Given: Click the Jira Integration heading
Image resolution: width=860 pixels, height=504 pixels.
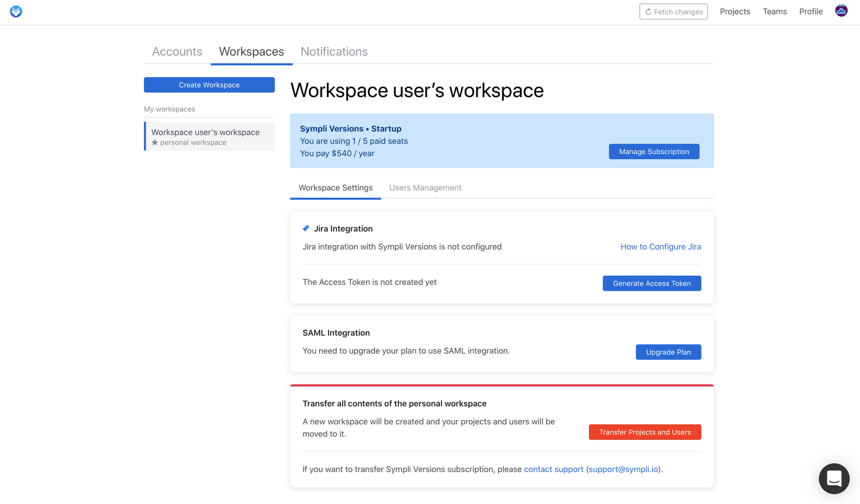Looking at the screenshot, I should (343, 229).
